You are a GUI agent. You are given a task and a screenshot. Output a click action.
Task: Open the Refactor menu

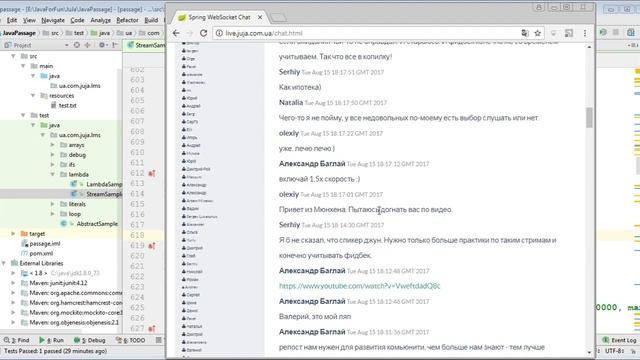pos(127,20)
